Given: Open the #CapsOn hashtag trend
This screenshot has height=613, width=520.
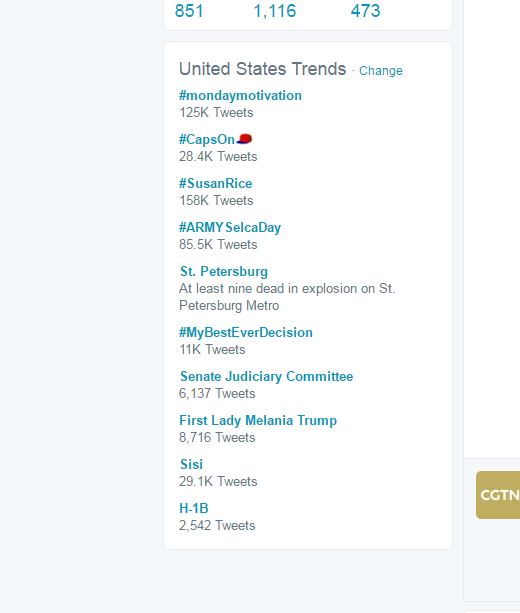Looking at the screenshot, I should click(x=206, y=139).
